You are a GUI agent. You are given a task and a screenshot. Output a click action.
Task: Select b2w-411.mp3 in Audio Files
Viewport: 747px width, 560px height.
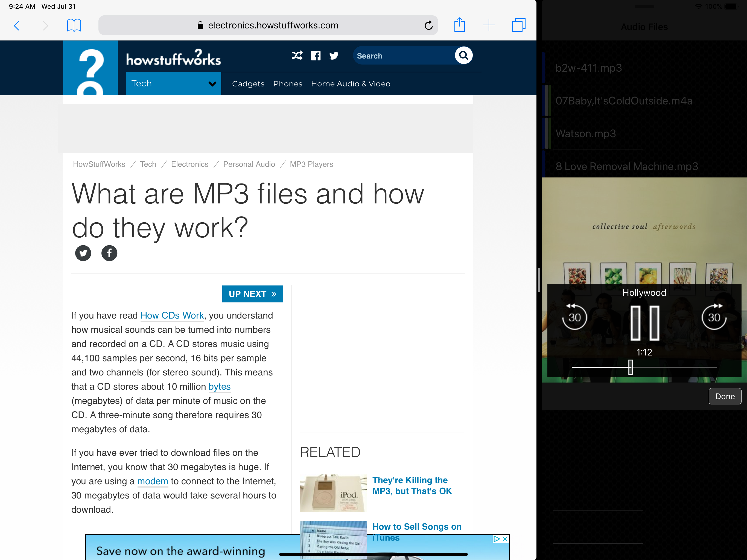pyautogui.click(x=644, y=68)
